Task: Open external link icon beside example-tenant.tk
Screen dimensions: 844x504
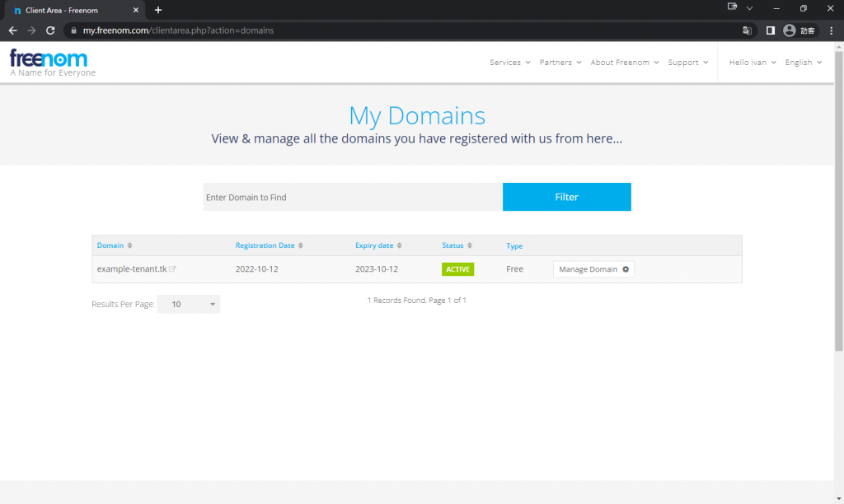Action: pyautogui.click(x=173, y=269)
